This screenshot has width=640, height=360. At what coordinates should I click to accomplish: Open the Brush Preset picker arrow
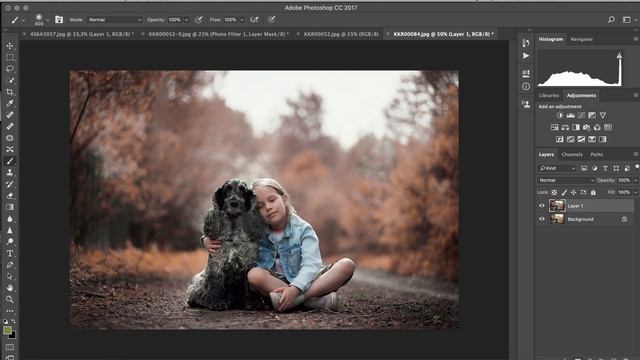click(47, 20)
